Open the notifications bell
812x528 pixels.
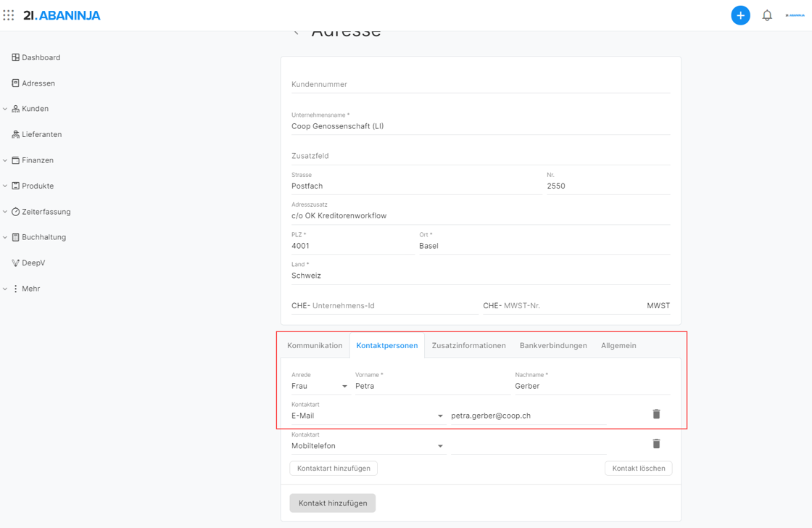tap(767, 15)
